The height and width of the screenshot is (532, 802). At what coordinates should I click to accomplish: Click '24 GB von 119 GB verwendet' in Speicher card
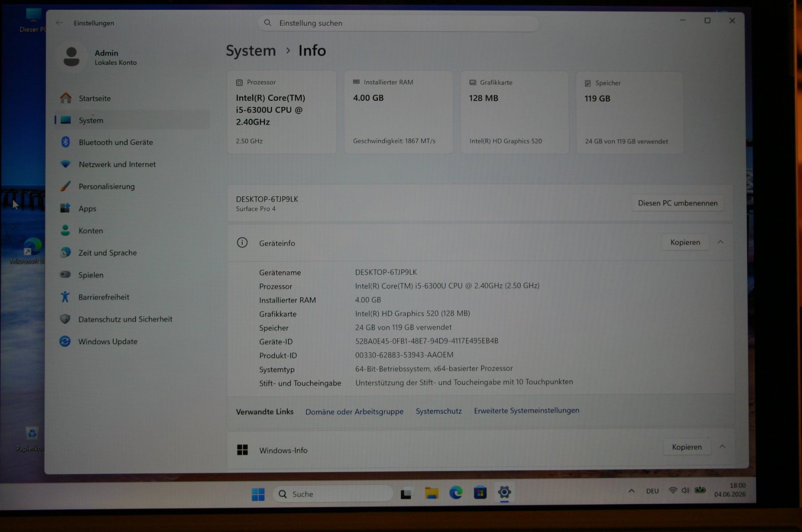click(x=626, y=142)
